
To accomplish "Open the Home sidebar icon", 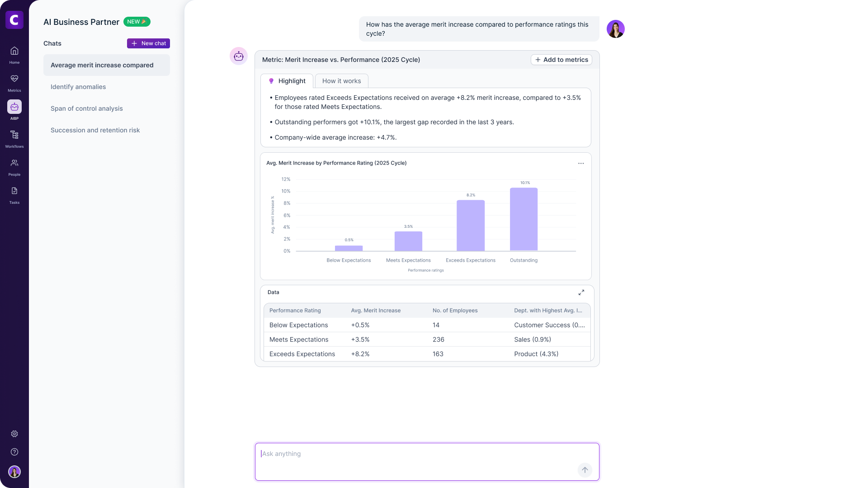I will tap(14, 51).
